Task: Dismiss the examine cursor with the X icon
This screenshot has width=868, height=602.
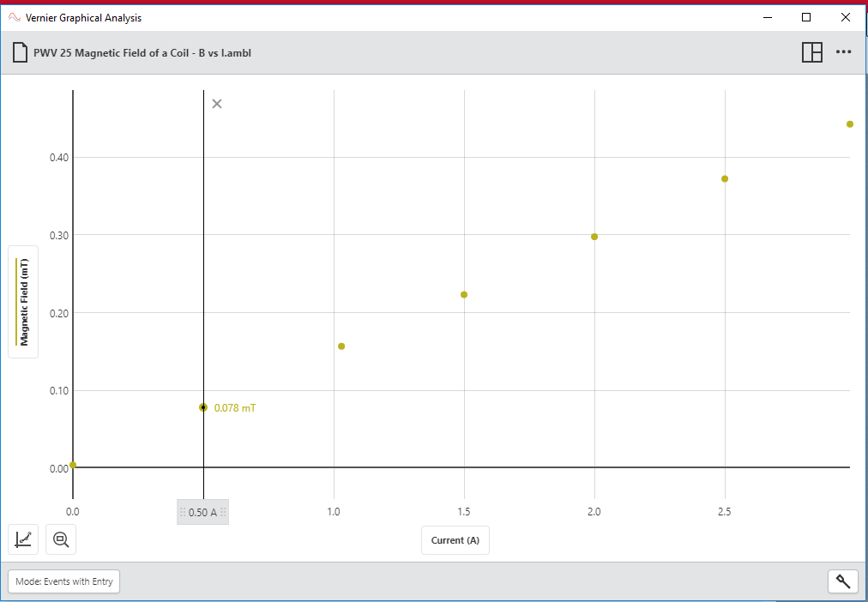Action: click(x=216, y=103)
